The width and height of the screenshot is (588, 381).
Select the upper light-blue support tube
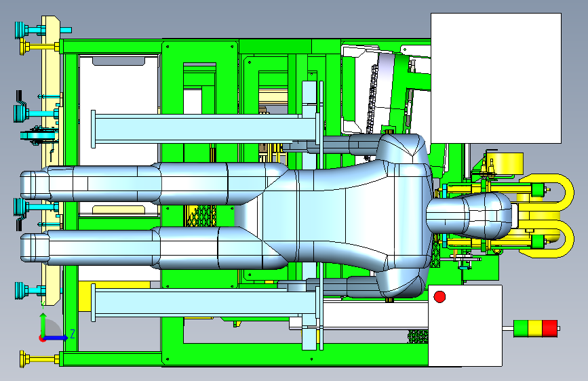[x=205, y=129]
